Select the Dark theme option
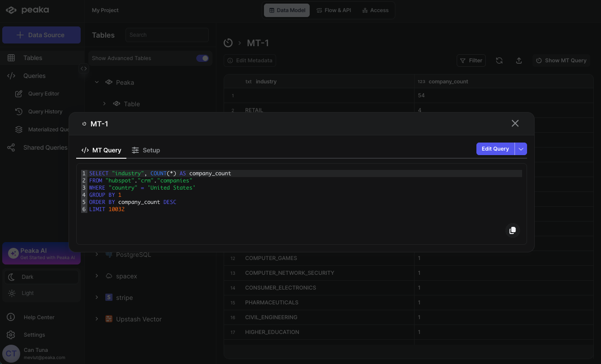Screen dimensions: 601x364 pyautogui.click(x=27, y=277)
